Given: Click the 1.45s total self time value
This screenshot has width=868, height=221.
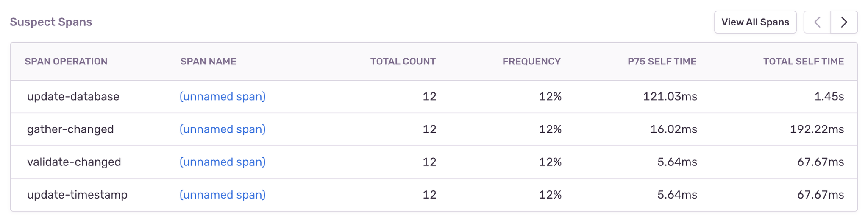Looking at the screenshot, I should click(x=829, y=97).
